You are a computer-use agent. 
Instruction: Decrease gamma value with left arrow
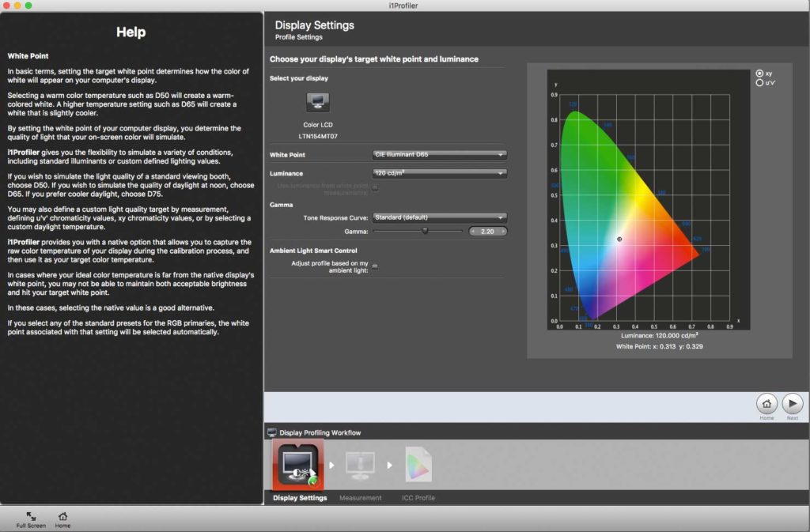[473, 232]
